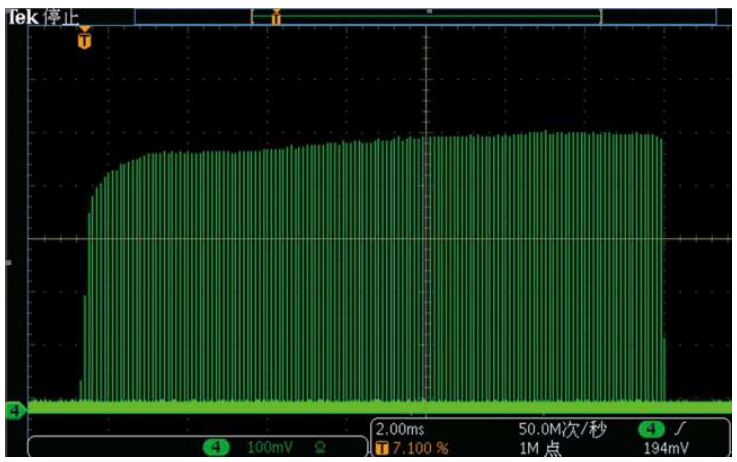737x462 pixels.
Task: Click the 1M record length readout
Action: pos(540,448)
